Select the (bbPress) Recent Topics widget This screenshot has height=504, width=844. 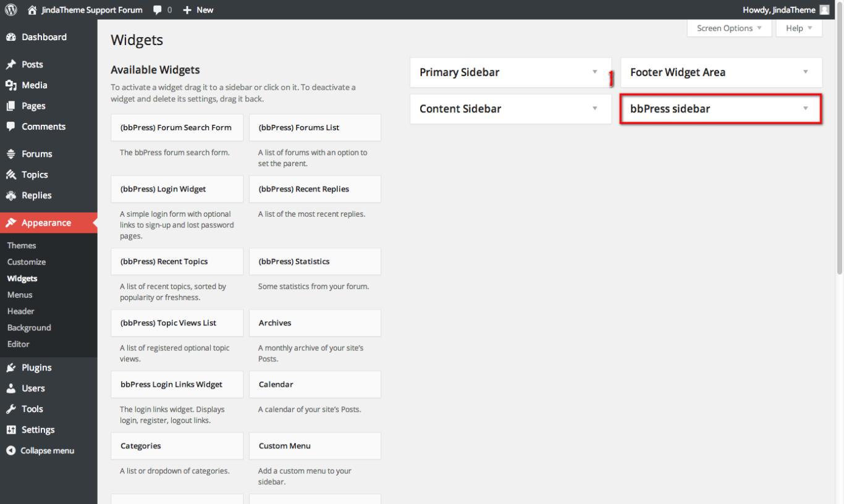(x=177, y=261)
